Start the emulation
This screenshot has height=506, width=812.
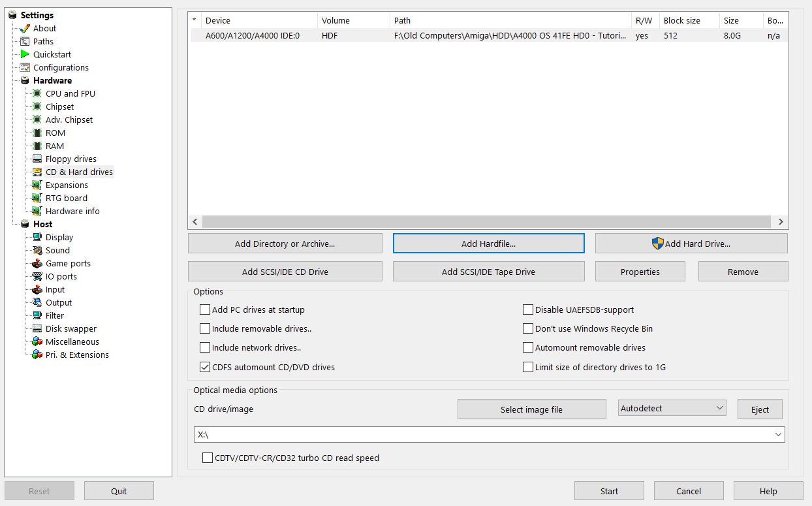(x=609, y=491)
